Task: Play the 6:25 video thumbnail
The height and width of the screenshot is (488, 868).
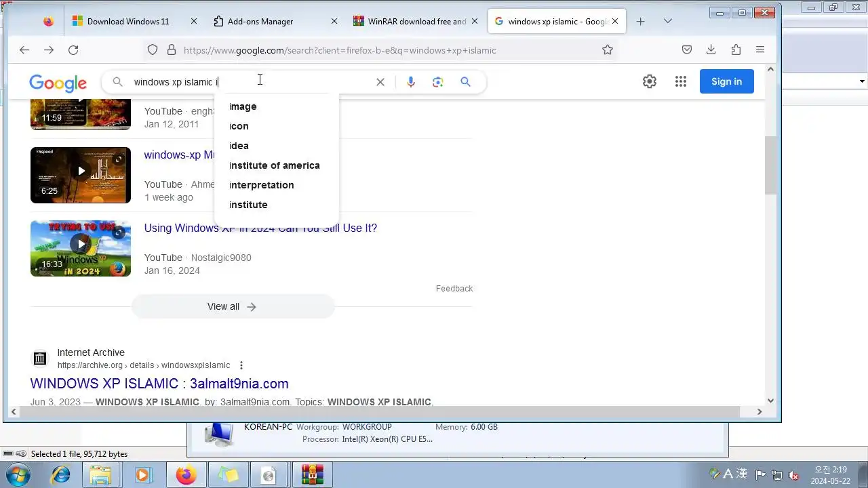Action: [x=81, y=175]
